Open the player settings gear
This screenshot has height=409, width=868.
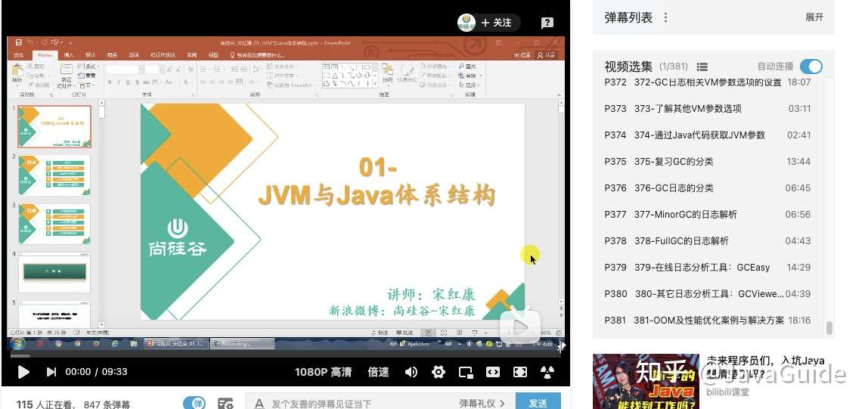click(x=439, y=372)
